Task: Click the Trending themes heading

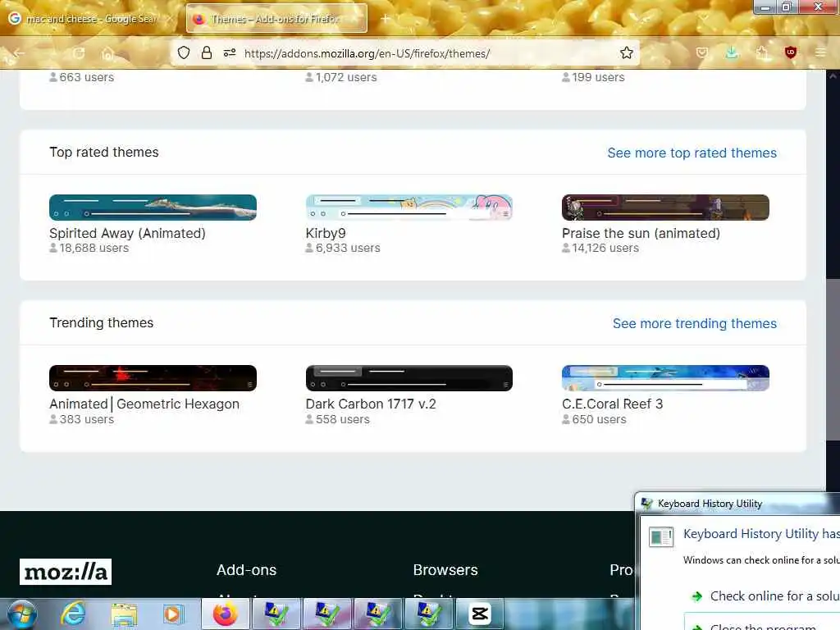Action: coord(101,322)
